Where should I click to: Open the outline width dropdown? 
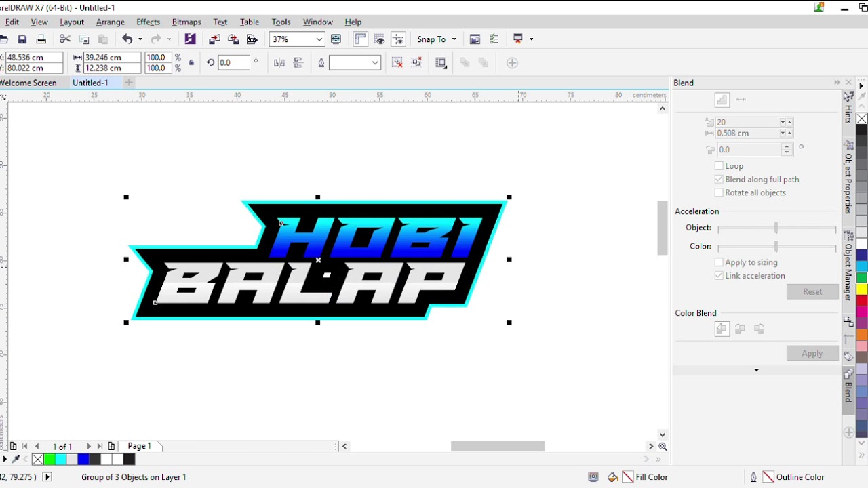374,63
